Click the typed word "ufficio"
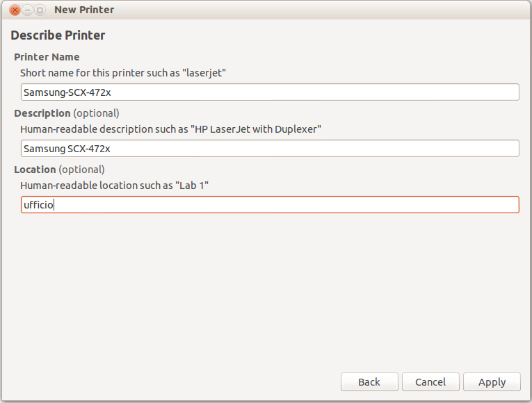 pyautogui.click(x=38, y=205)
